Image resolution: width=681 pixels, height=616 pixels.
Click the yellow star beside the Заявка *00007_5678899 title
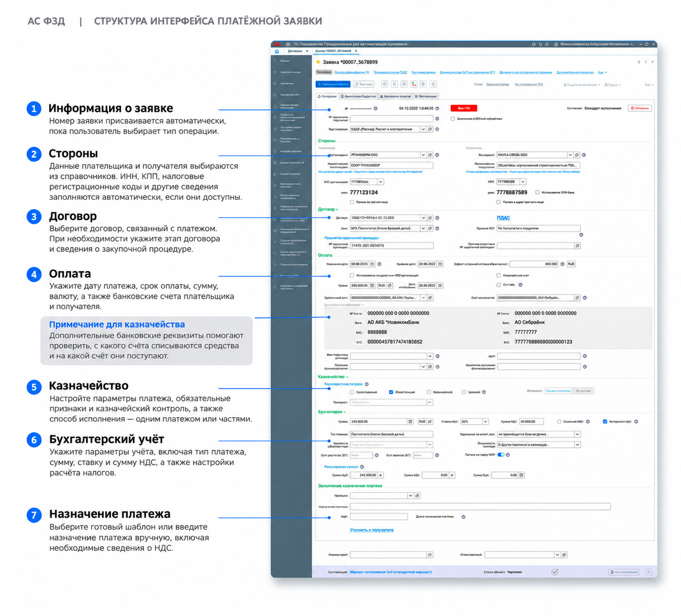coord(318,62)
